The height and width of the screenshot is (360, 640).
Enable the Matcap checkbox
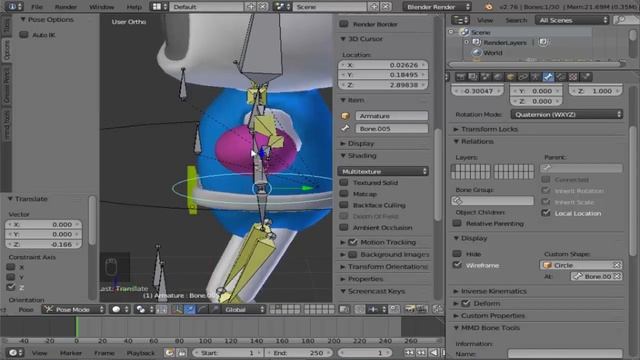tap(344, 193)
